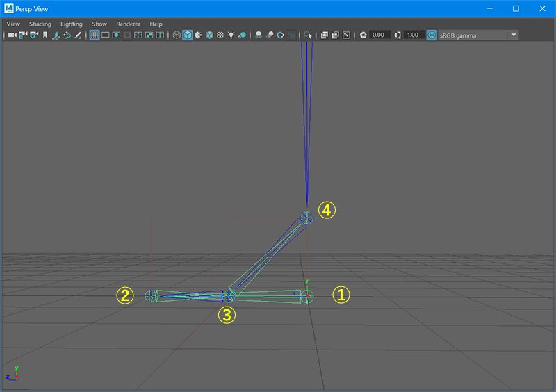Click the Lock Camera icon

(x=24, y=35)
